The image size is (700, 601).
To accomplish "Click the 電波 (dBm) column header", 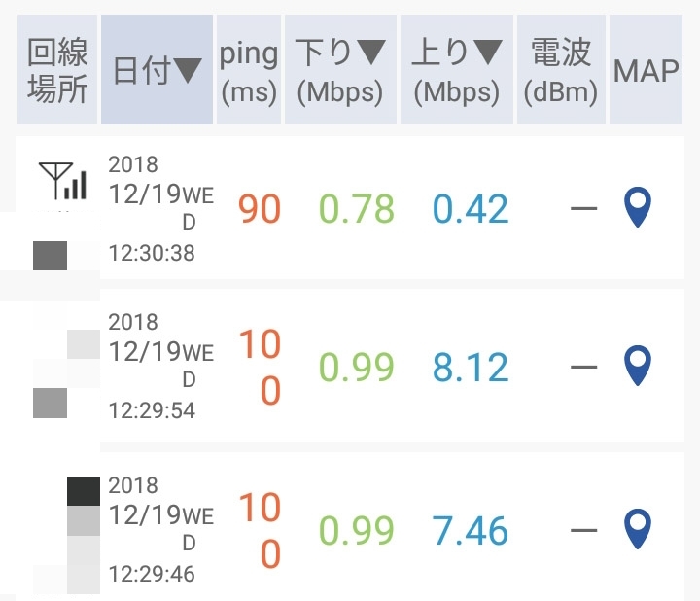I will 560,70.
